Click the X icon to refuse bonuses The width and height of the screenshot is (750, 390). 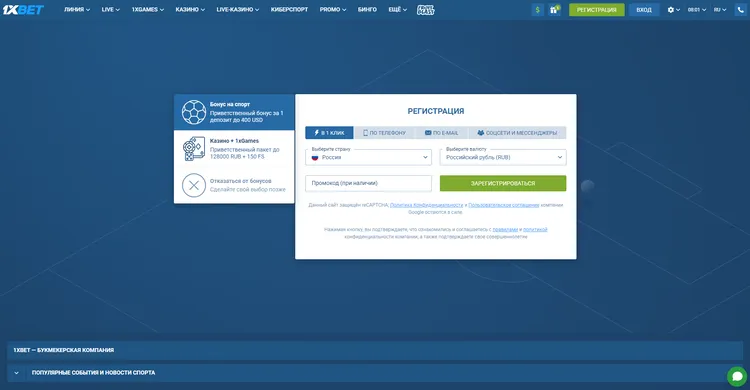pyautogui.click(x=194, y=185)
